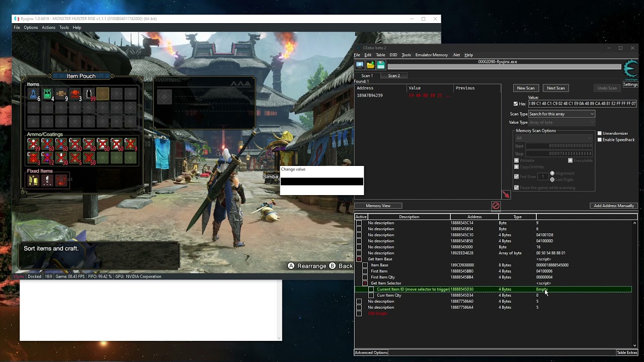Click the Next Scan button
Image resolution: width=644 pixels, height=362 pixels.
click(x=555, y=88)
